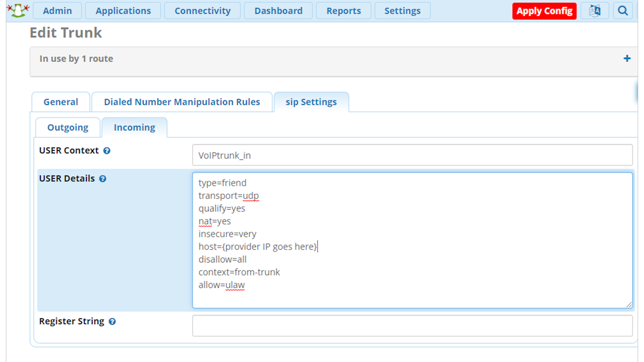Open the Connectivity menu
The height and width of the screenshot is (362, 644).
coord(202,10)
